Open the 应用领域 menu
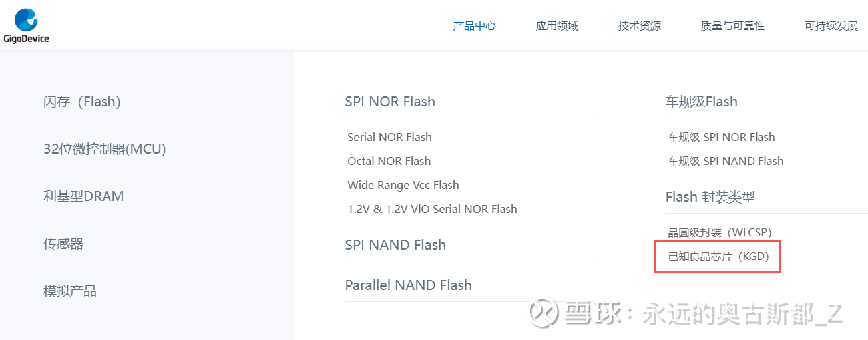 tap(556, 26)
